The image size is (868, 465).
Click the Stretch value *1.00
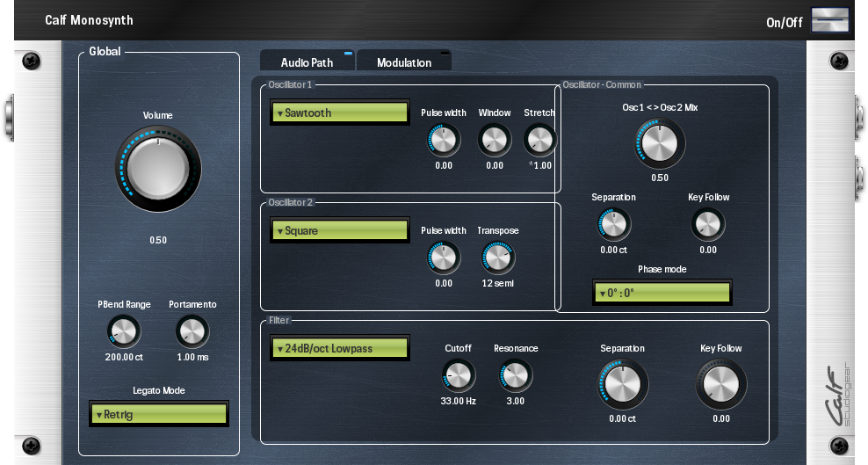click(540, 165)
